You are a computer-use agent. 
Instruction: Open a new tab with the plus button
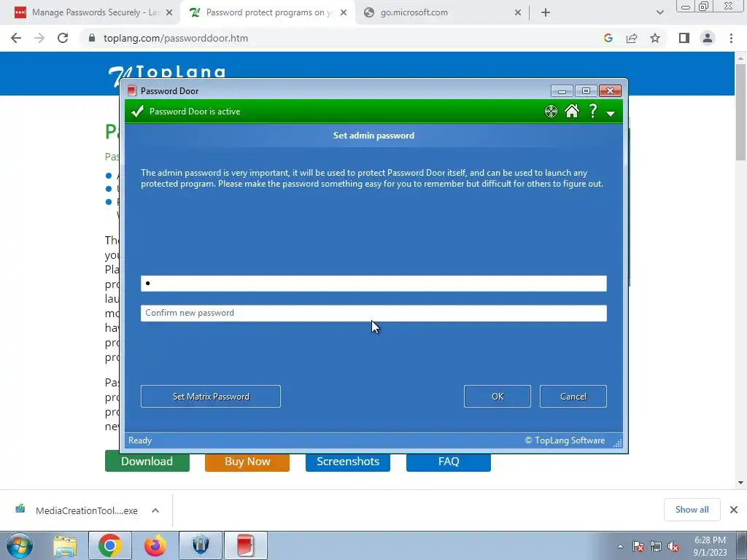pos(546,13)
